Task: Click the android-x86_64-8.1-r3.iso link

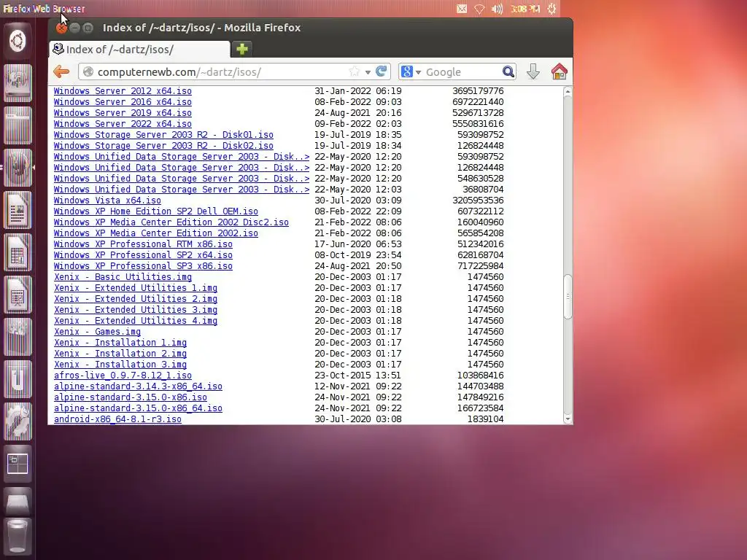Action: coord(117,419)
